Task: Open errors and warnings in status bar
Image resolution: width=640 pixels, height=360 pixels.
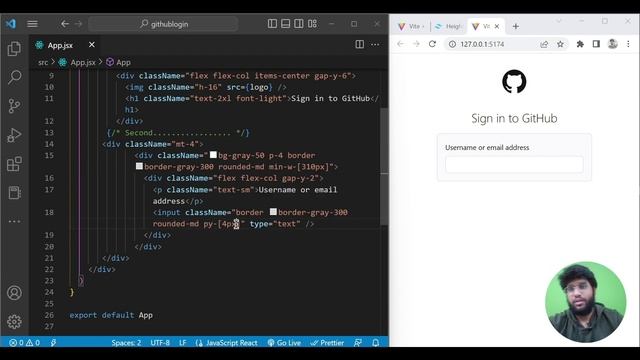Action: tap(24, 343)
